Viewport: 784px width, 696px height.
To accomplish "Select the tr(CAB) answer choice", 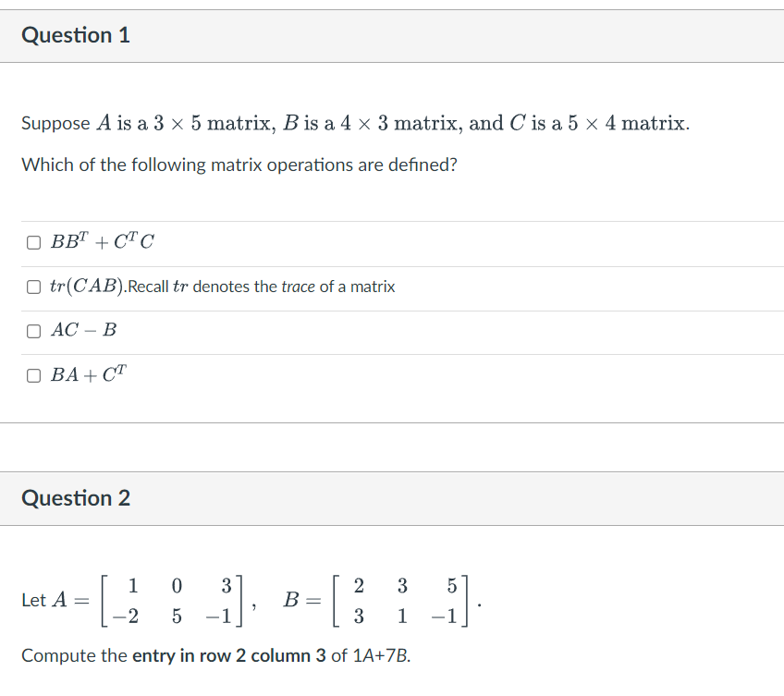I will [33, 286].
